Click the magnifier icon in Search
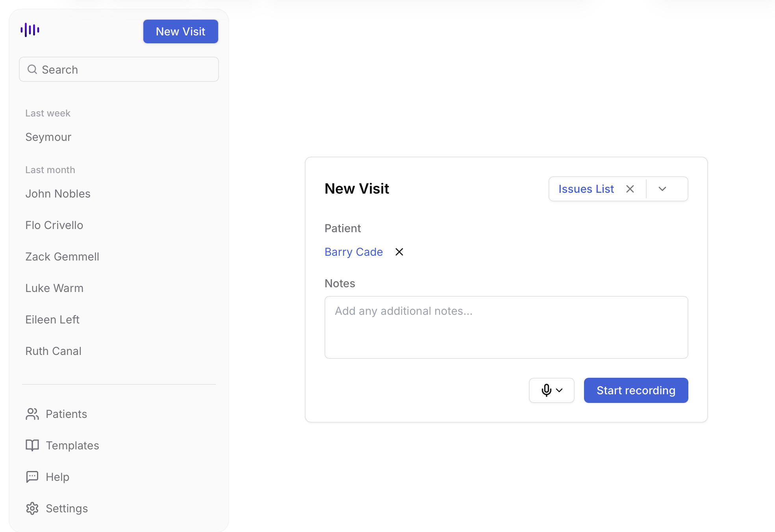 tap(32, 70)
